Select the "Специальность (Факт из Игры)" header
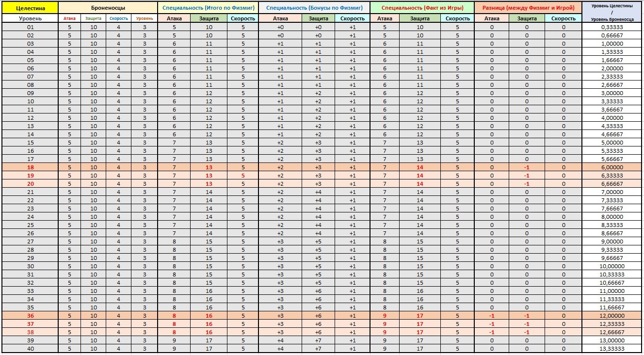Image resolution: width=644 pixels, height=355 pixels. (x=422, y=8)
